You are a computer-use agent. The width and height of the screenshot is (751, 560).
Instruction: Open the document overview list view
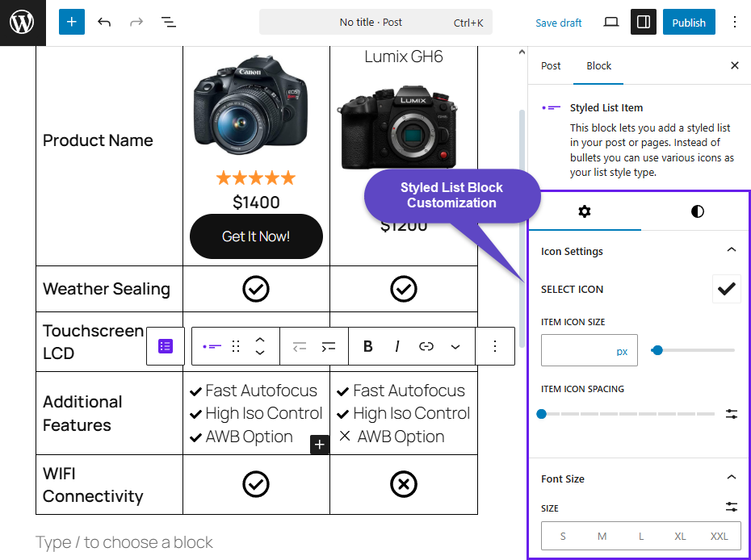pyautogui.click(x=168, y=22)
